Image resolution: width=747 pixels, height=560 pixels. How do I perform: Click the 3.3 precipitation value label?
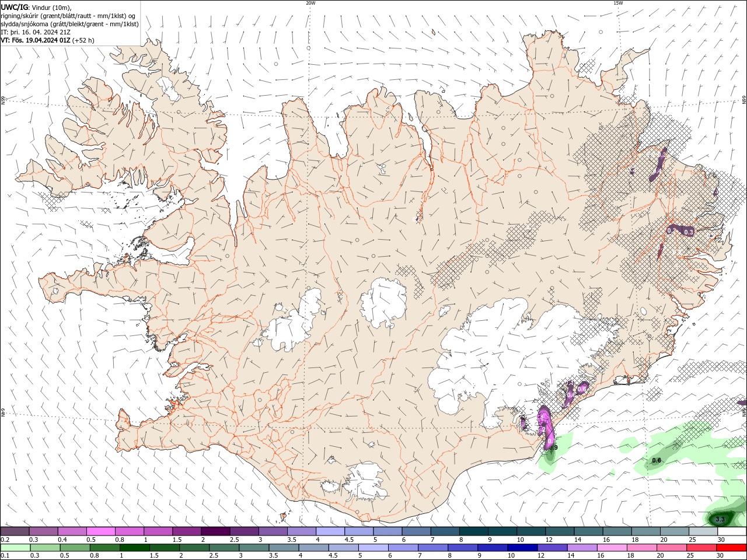[x=720, y=519]
